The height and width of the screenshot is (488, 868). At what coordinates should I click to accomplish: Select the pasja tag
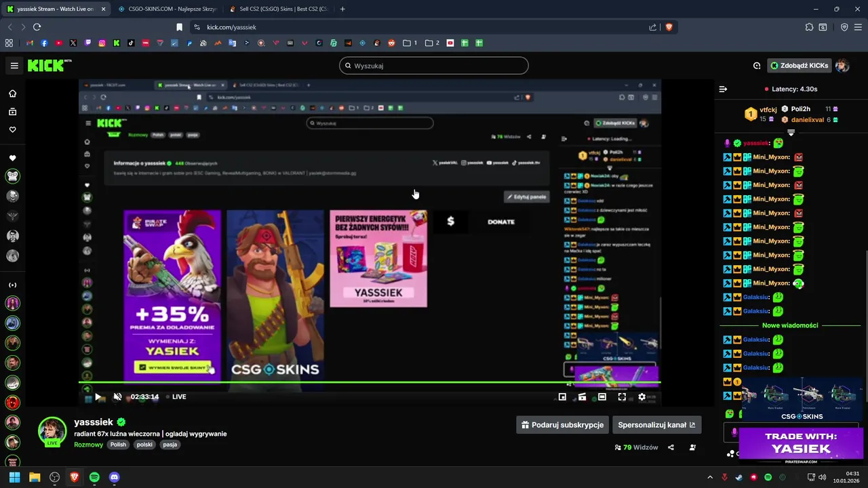pos(170,445)
